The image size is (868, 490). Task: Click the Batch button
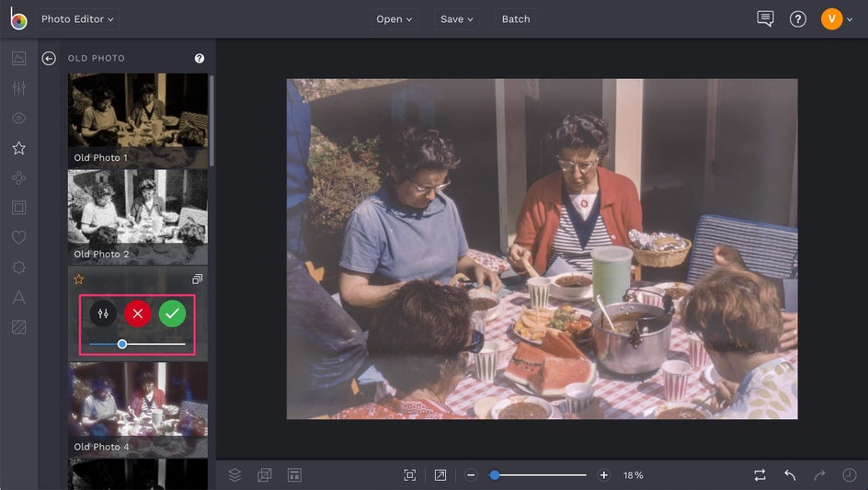[x=515, y=18]
